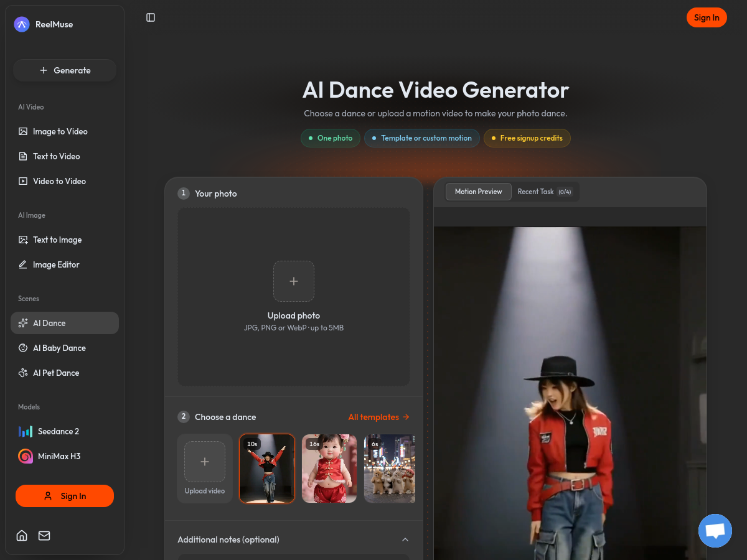The image size is (747, 560).
Task: Click Free signup credits badge
Action: pyautogui.click(x=527, y=138)
